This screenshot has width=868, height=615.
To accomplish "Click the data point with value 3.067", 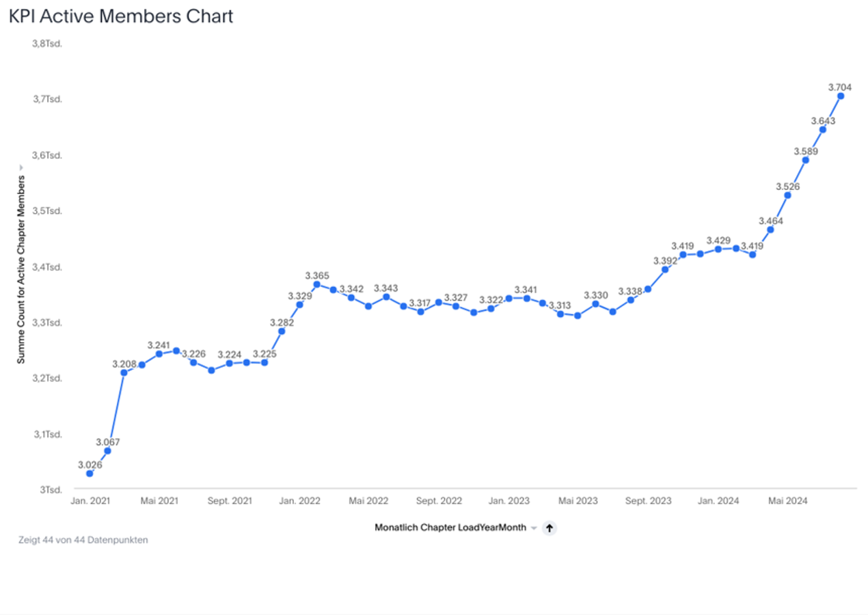I will click(x=107, y=451).
